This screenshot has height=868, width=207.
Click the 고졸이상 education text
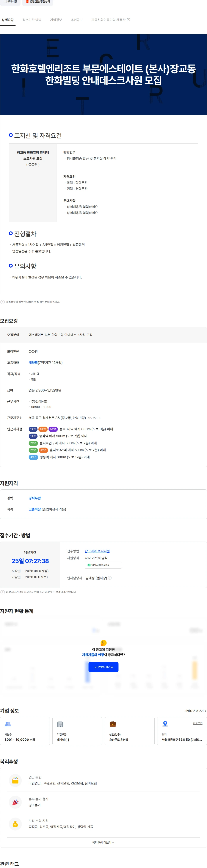tap(35, 509)
